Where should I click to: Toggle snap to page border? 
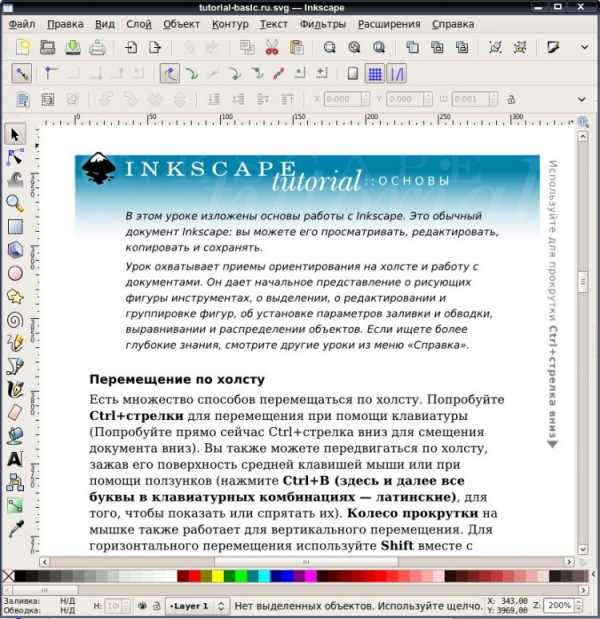(x=352, y=73)
